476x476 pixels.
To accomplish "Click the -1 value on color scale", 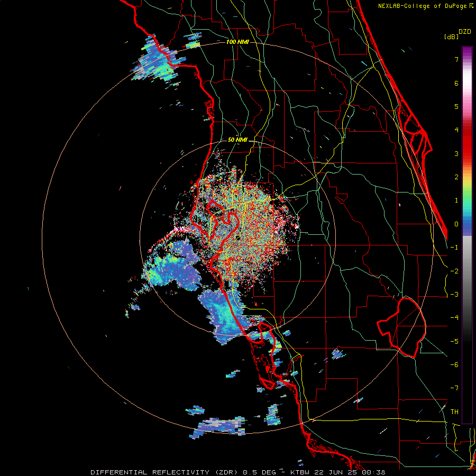I will click(x=454, y=248).
